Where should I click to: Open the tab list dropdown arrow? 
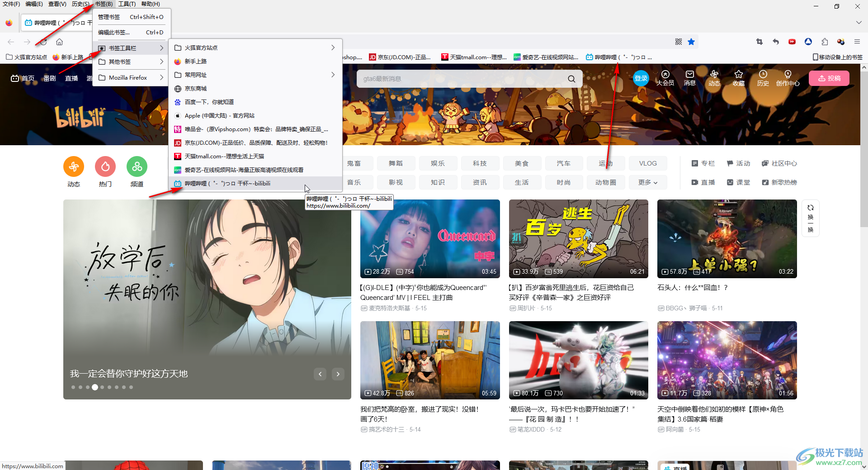click(x=859, y=22)
